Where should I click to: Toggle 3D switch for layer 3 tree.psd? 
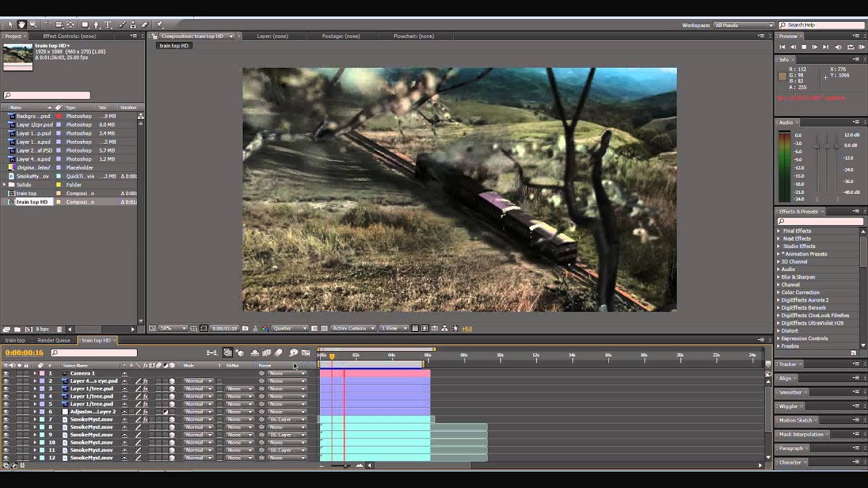172,389
